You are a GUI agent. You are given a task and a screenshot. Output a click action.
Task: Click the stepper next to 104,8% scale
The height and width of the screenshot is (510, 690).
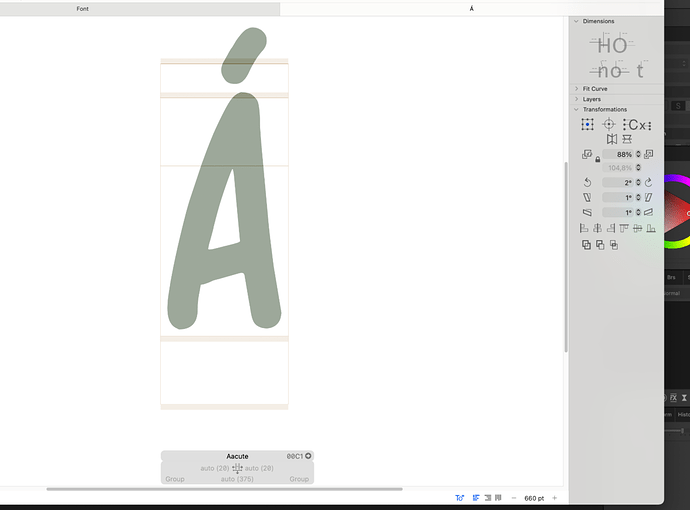click(638, 168)
